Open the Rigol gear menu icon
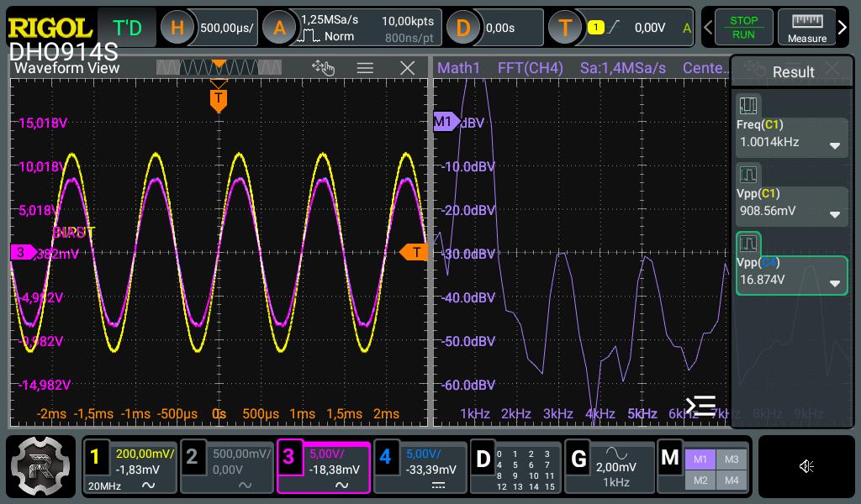This screenshot has width=861, height=504. coord(40,465)
